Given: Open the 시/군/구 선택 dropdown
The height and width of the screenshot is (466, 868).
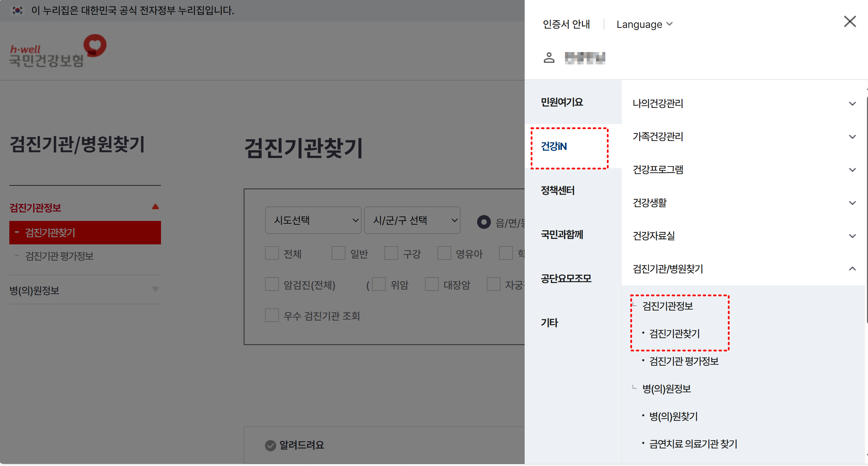Looking at the screenshot, I should 412,221.
